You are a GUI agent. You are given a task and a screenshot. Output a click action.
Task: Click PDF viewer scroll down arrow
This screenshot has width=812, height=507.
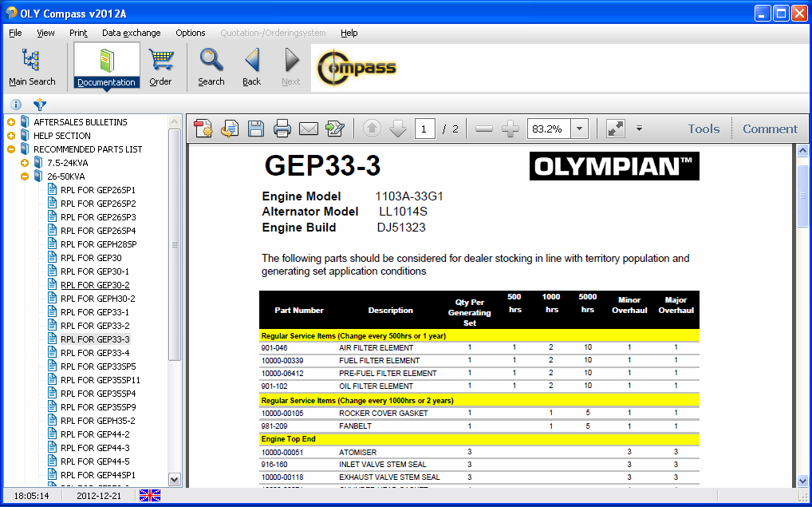(x=802, y=481)
